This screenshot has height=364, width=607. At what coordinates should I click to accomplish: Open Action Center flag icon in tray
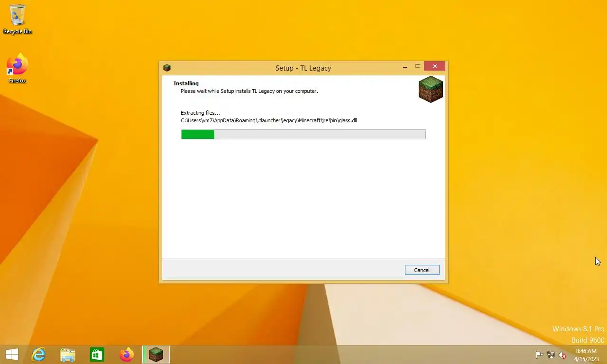click(x=539, y=355)
